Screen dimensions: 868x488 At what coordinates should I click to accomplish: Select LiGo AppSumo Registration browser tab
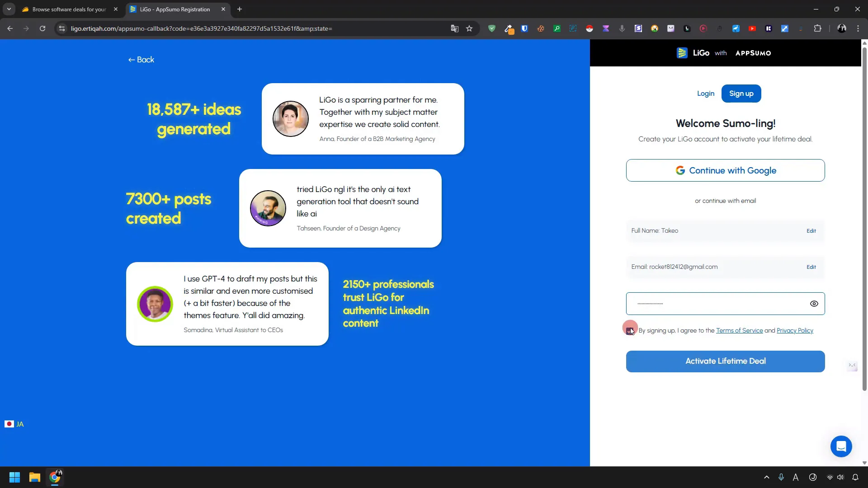[x=175, y=9]
